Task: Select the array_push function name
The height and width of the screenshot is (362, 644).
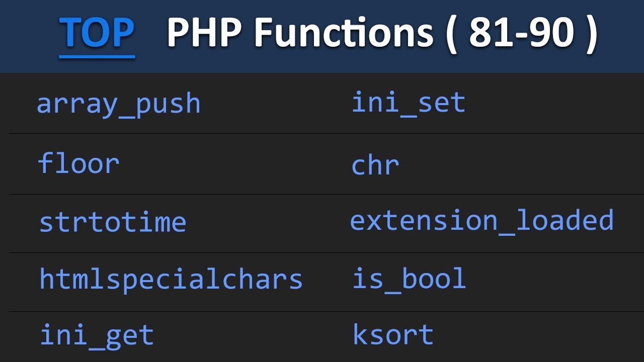Action: pyautogui.click(x=119, y=104)
